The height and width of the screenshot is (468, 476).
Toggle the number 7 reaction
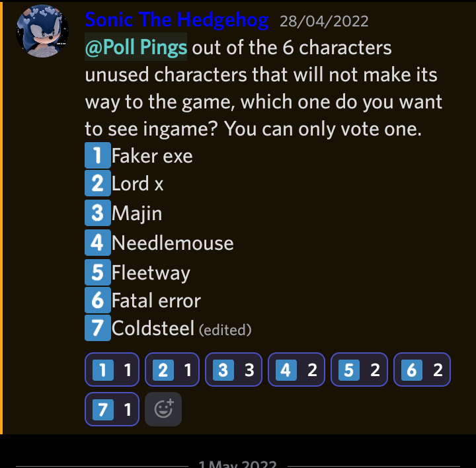(112, 410)
